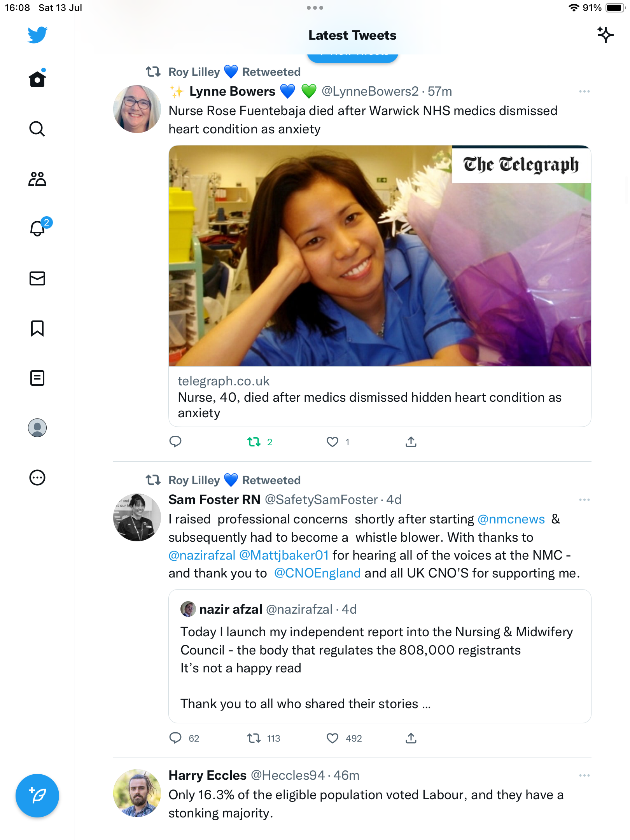Like Sam Foster RN's tweet
This screenshot has width=630, height=840.
pyautogui.click(x=332, y=738)
